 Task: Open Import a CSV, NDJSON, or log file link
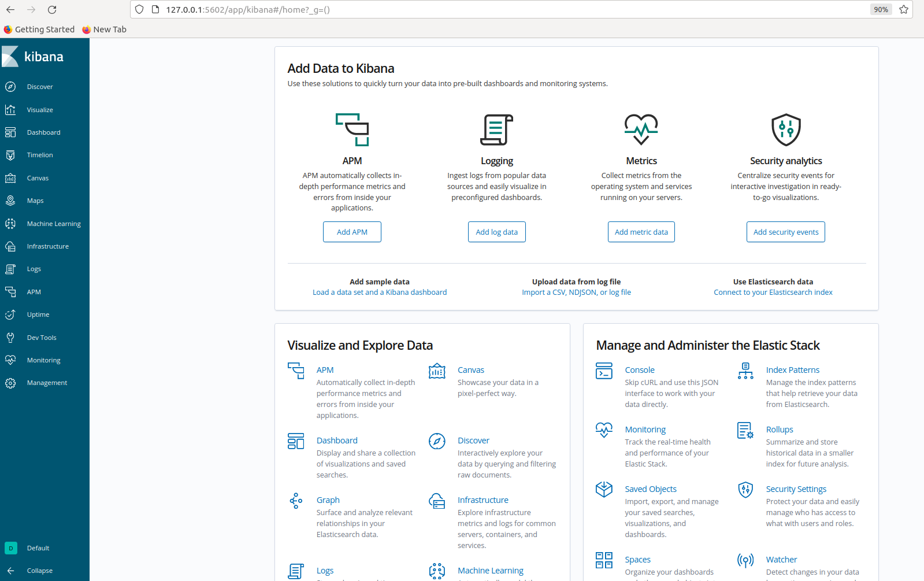pos(576,293)
